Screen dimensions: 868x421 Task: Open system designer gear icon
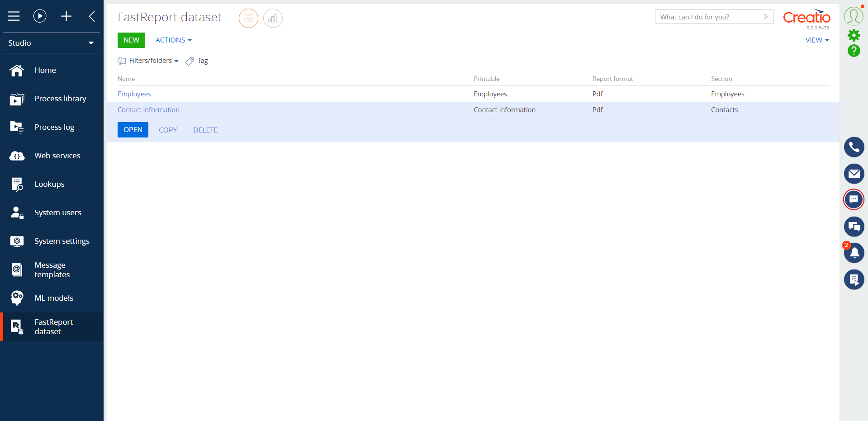tap(854, 35)
